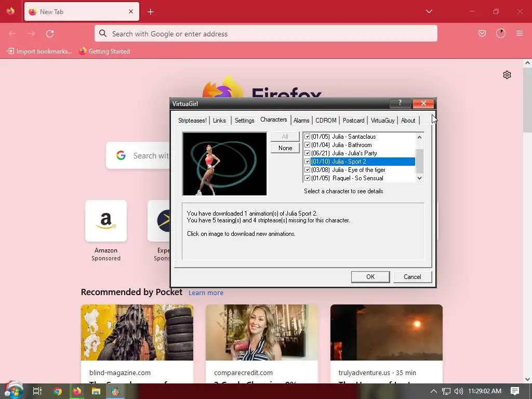532x399 pixels.
Task: Click the VirtuaGirl help question button
Action: pos(400,103)
